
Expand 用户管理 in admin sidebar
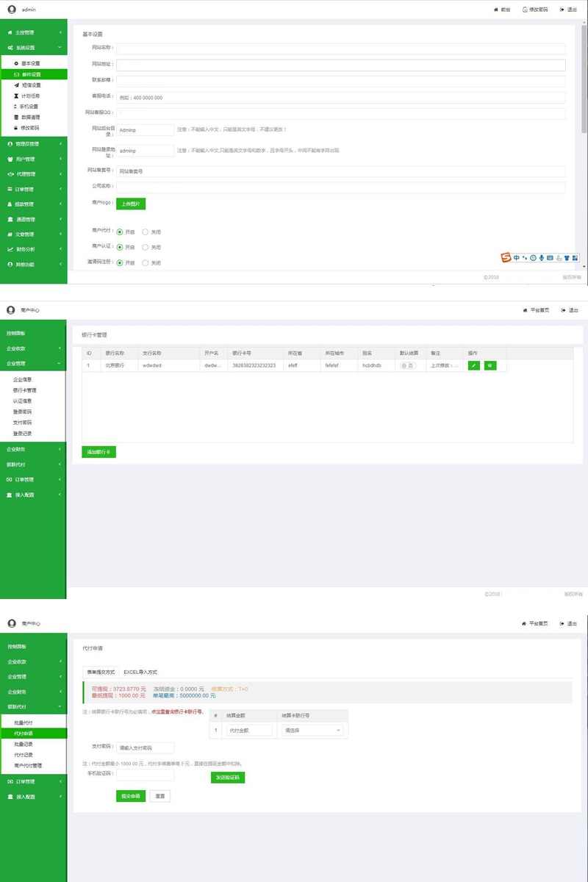34,159
